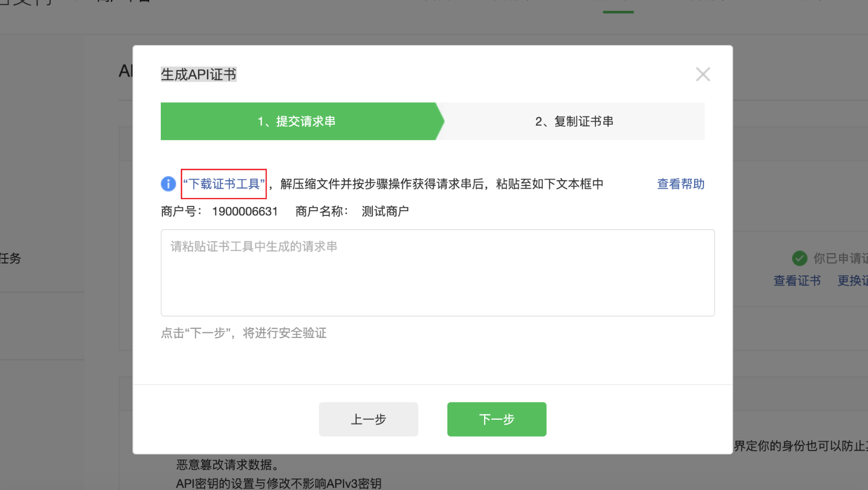Click the 解压缩文件 instruction text

(441, 184)
